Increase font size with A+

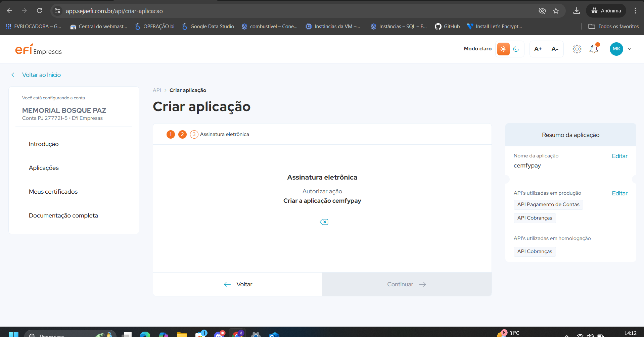pyautogui.click(x=538, y=49)
